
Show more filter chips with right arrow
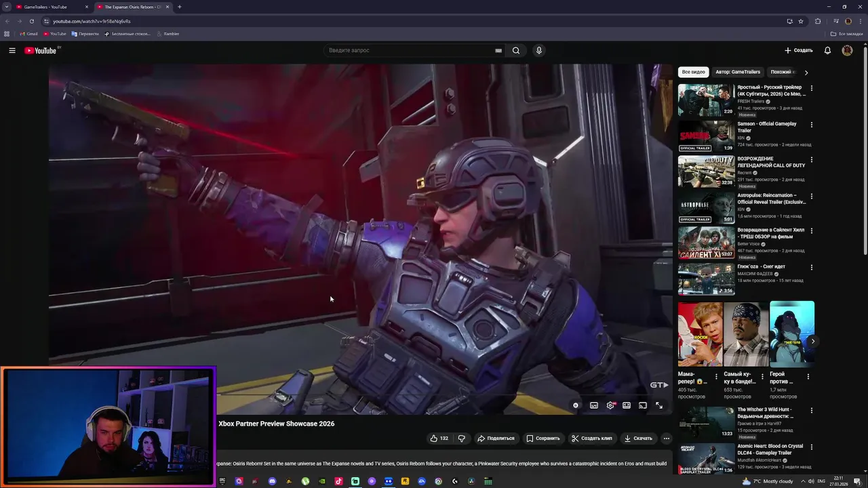click(806, 72)
